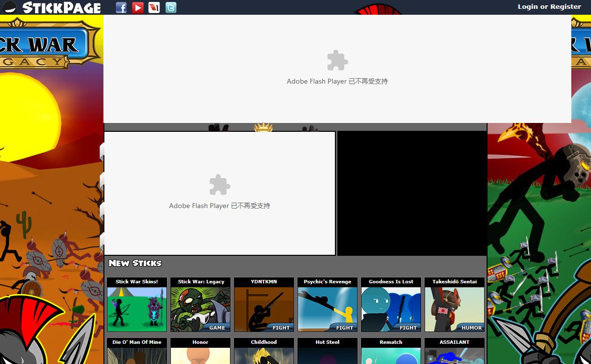Viewport: 591px width, 364px height.
Task: Click the puzzle piece icon in lower Flash panel
Action: click(x=220, y=185)
